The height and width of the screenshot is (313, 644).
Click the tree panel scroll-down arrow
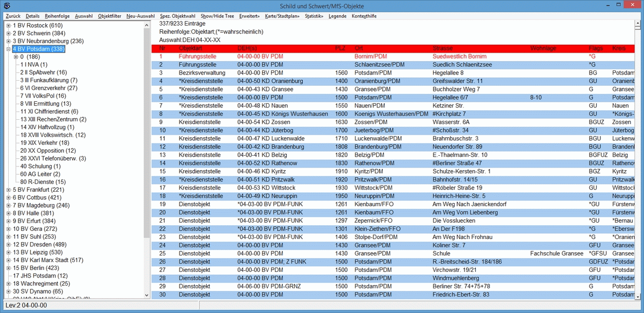click(x=147, y=295)
